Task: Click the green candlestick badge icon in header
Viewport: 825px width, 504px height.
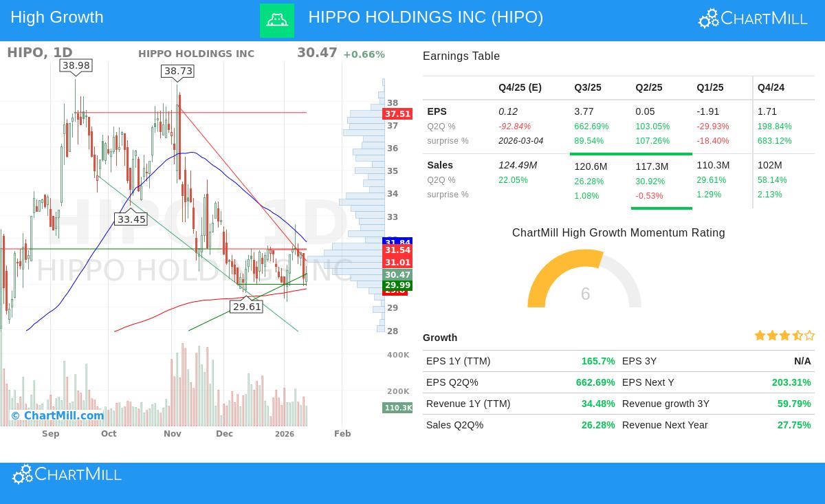Action: [277, 20]
